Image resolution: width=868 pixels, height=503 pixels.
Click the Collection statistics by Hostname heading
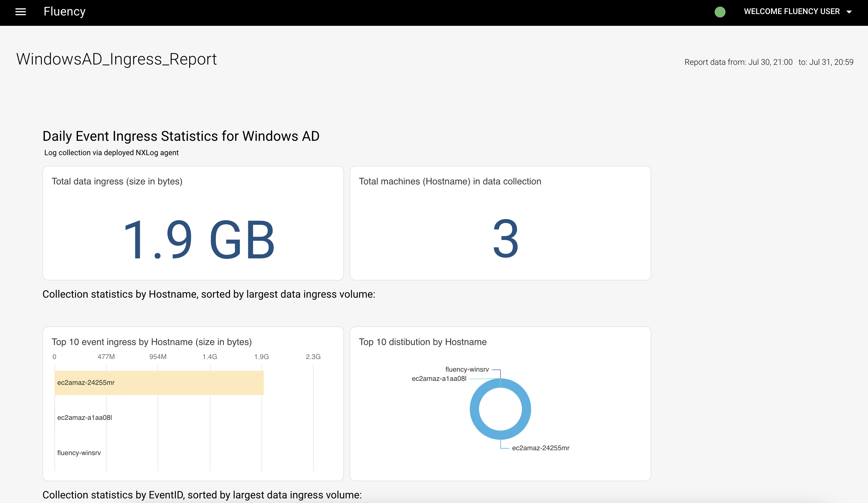click(209, 294)
